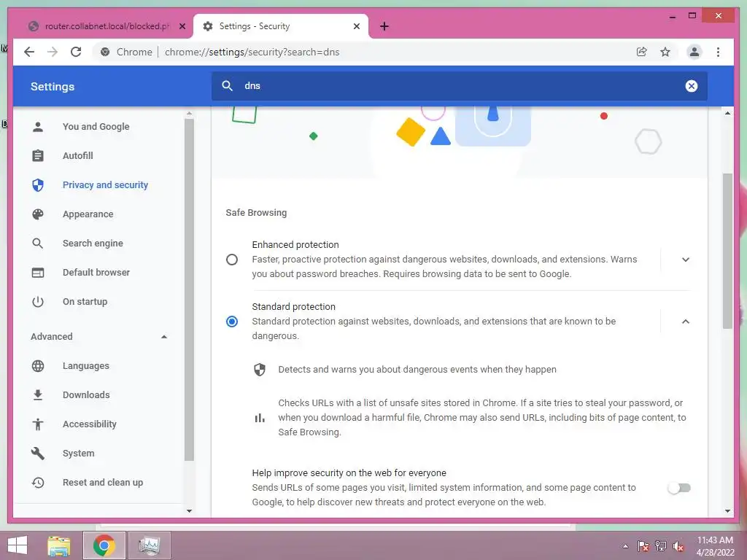Open the performance monitor taskbar app
The width and height of the screenshot is (747, 560).
pyautogui.click(x=149, y=545)
